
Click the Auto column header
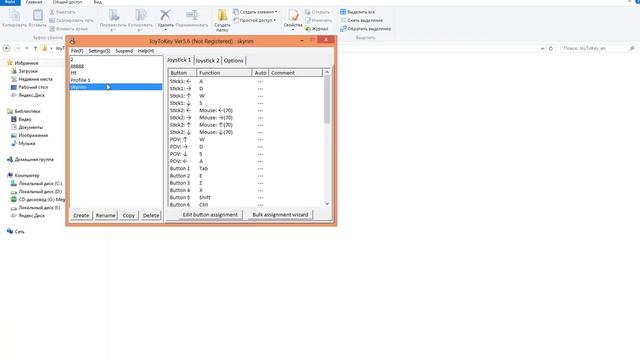(x=260, y=73)
